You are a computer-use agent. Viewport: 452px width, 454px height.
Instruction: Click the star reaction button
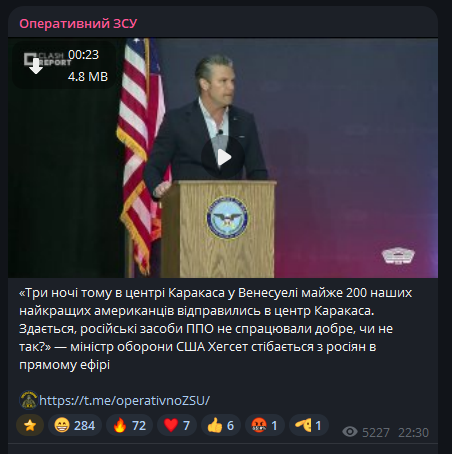coord(30,425)
